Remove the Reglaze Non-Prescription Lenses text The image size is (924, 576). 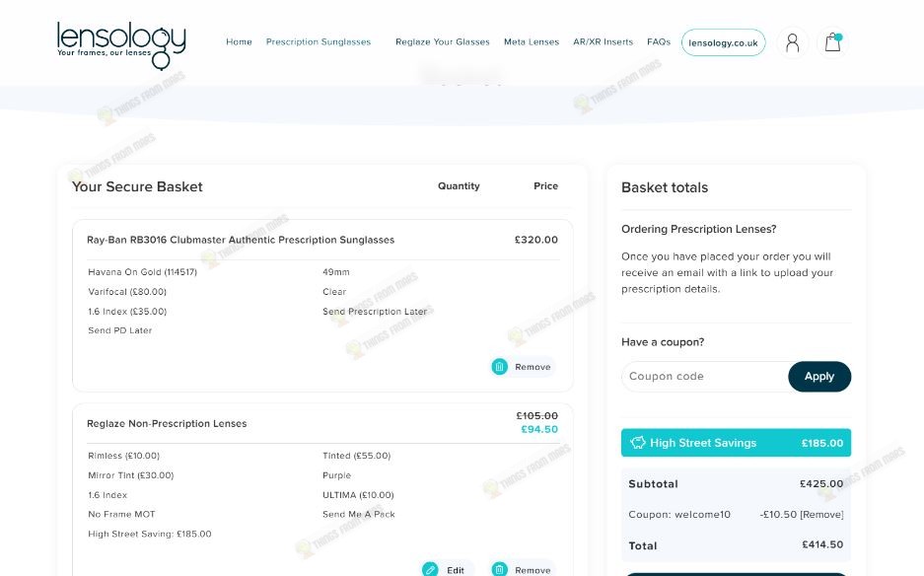pos(533,570)
